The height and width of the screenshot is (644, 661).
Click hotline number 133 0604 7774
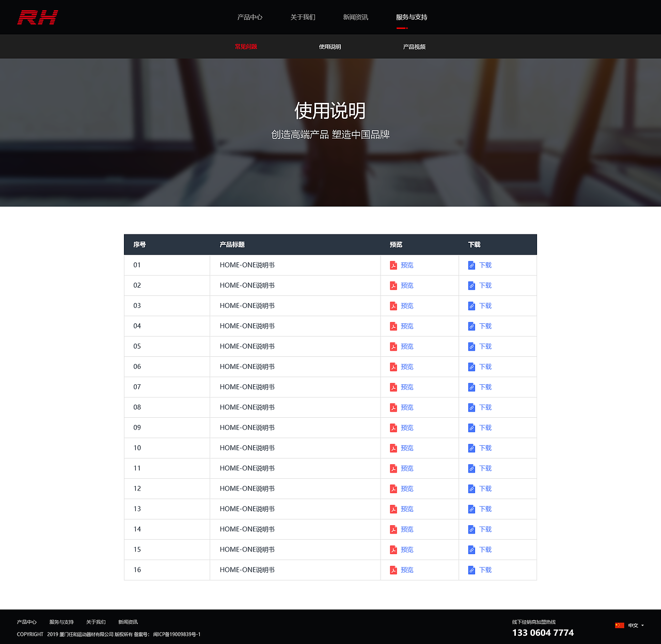pyautogui.click(x=543, y=633)
